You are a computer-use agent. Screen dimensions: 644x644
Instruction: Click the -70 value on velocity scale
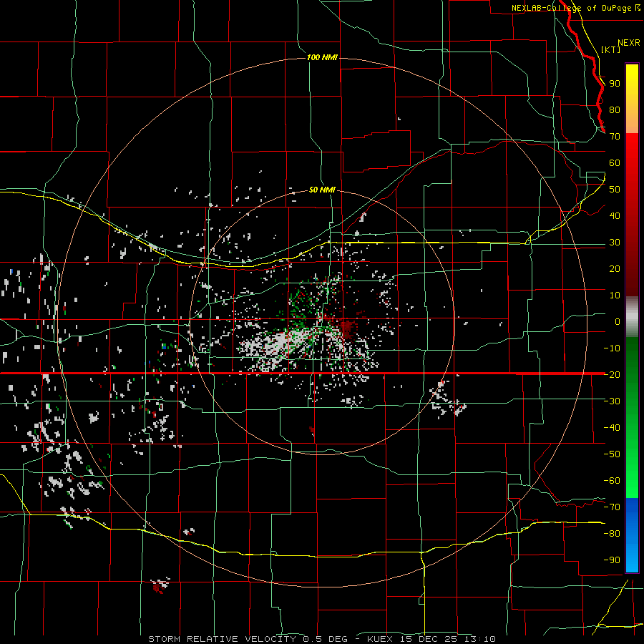point(612,507)
